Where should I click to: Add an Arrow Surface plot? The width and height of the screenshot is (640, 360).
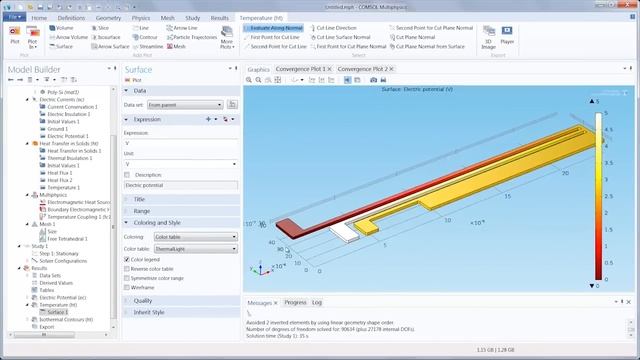[x=110, y=47]
